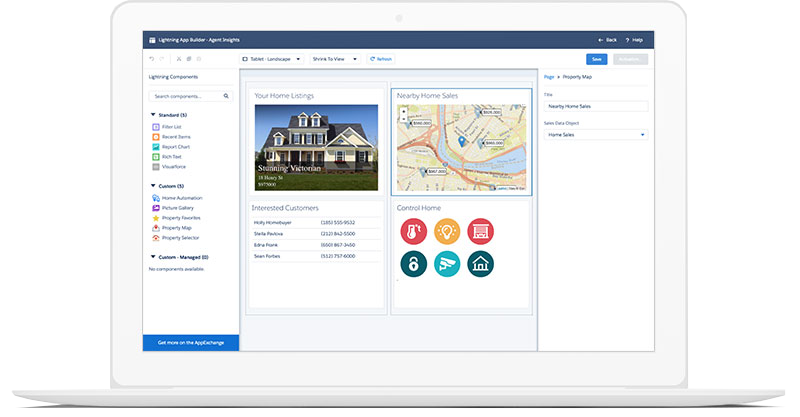
Task: Click the blue Save button
Action: [x=597, y=59]
